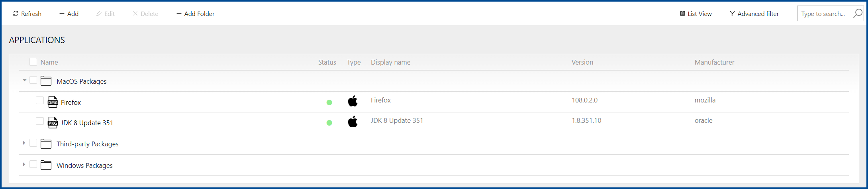Click the magnifying glass search icon
868x189 pixels.
[857, 14]
